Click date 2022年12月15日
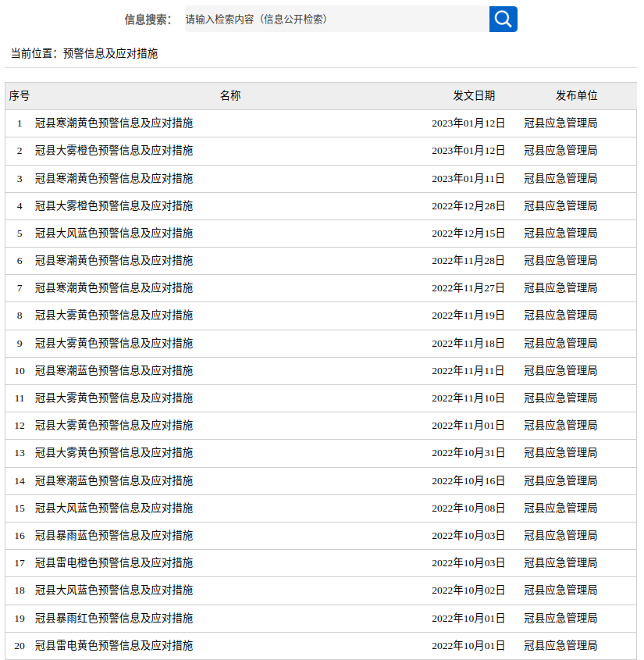Viewport: 644px width, 660px height. (468, 234)
